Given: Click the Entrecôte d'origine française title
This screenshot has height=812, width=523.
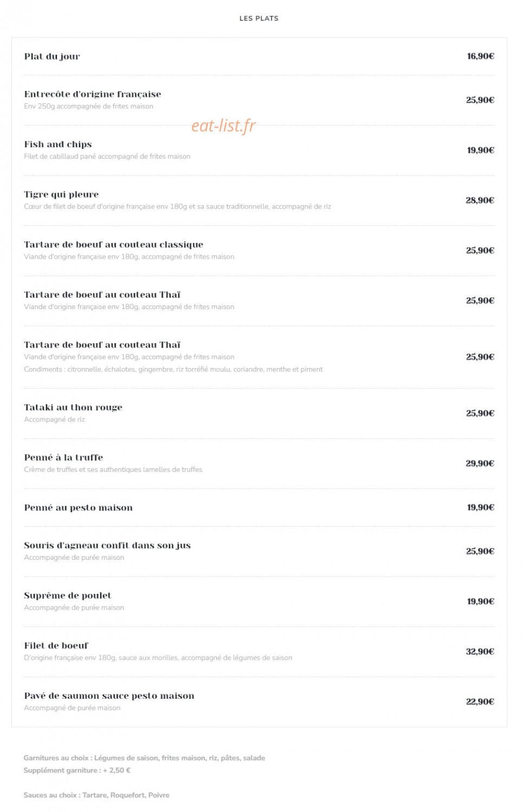Looking at the screenshot, I should coord(93,94).
